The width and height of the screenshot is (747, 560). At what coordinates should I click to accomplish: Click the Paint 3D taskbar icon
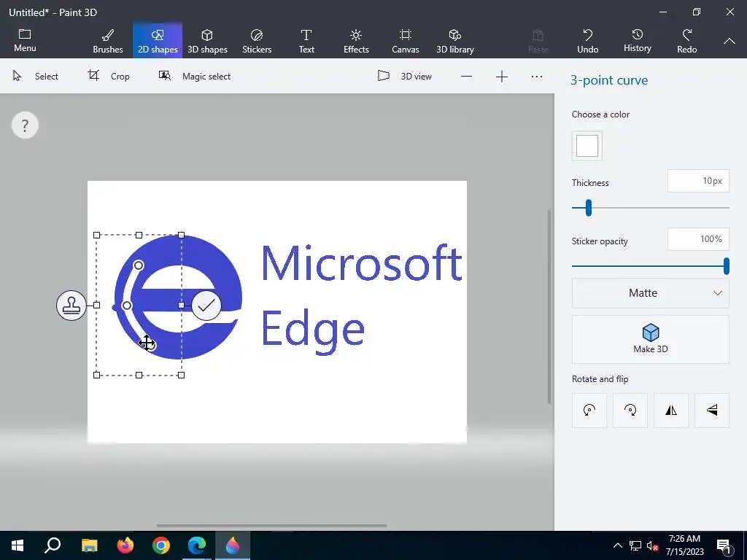(233, 545)
